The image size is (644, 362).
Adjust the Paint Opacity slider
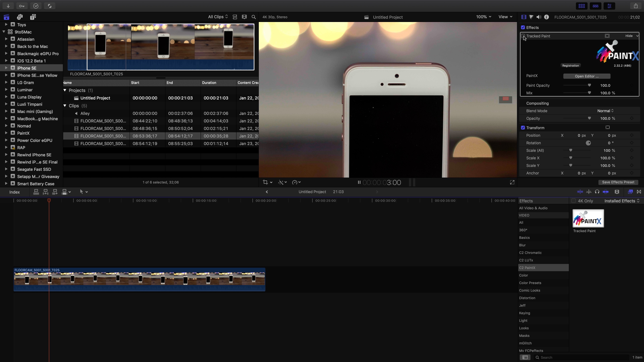click(589, 85)
